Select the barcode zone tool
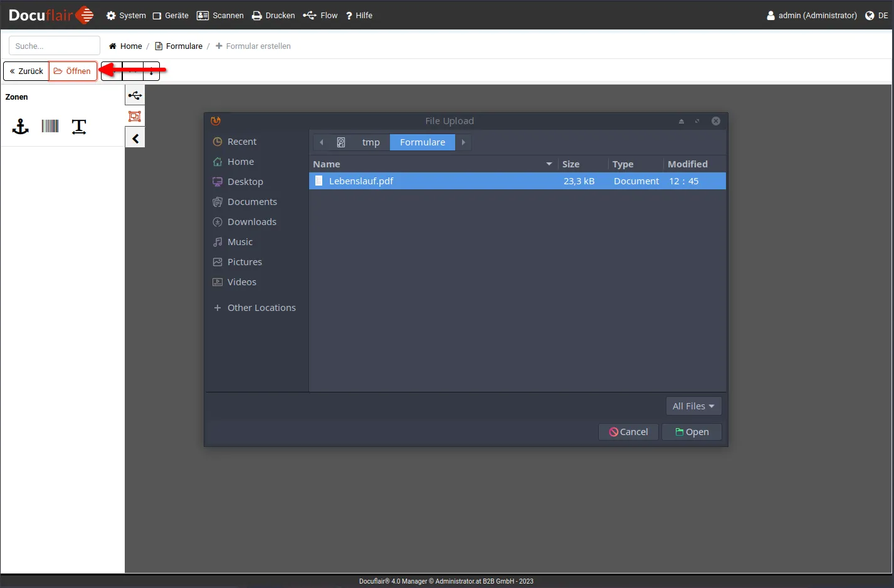This screenshot has width=894, height=588. 50,127
